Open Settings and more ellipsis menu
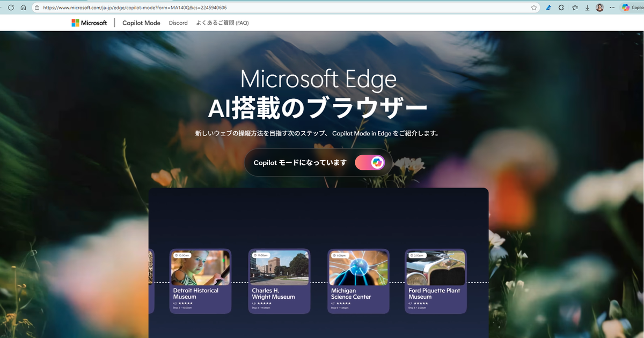The image size is (644, 338). pos(612,8)
